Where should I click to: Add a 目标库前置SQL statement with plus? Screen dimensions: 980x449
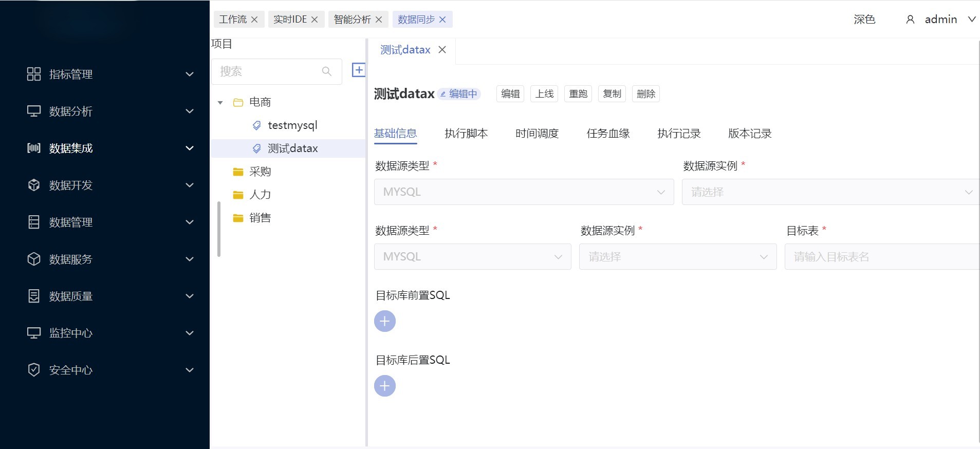[x=385, y=321]
